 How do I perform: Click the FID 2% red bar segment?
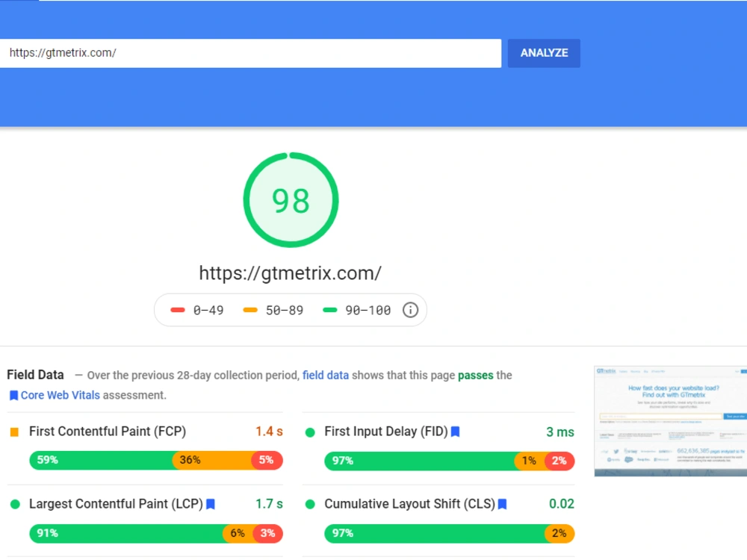560,461
